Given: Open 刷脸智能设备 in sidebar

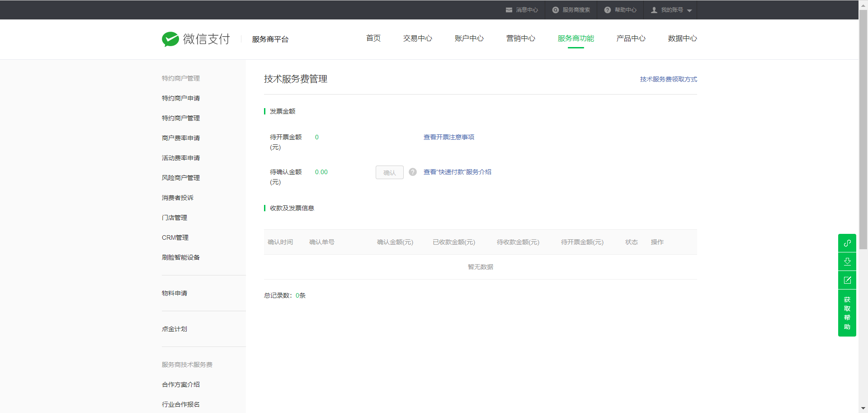Looking at the screenshot, I should click(181, 257).
